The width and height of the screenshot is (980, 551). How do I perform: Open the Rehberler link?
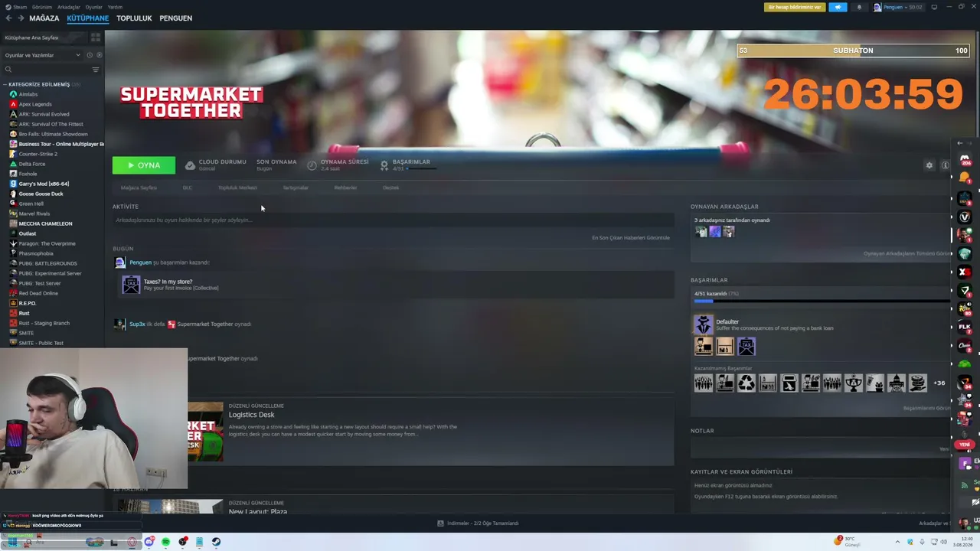[x=345, y=187]
